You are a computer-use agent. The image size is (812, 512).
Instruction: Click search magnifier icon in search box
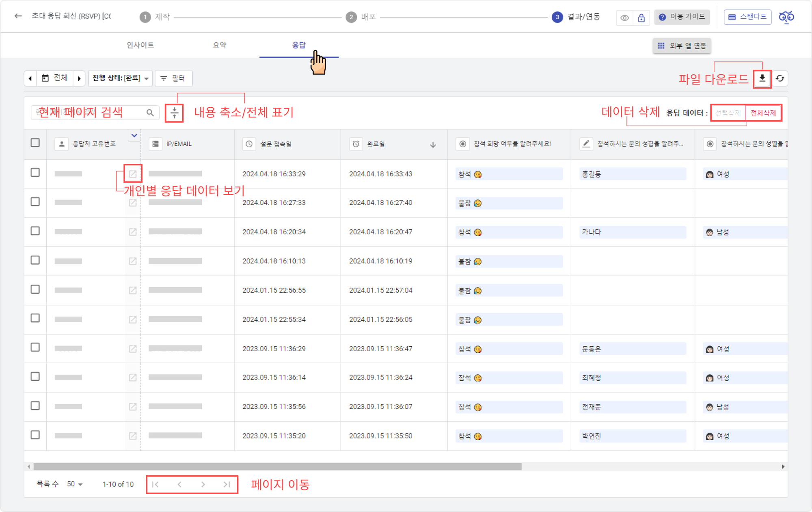(150, 113)
